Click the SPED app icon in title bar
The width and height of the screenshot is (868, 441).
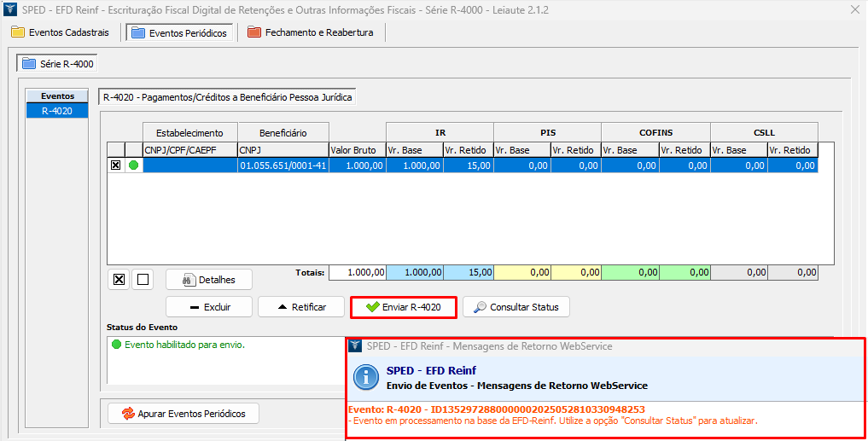(x=11, y=9)
